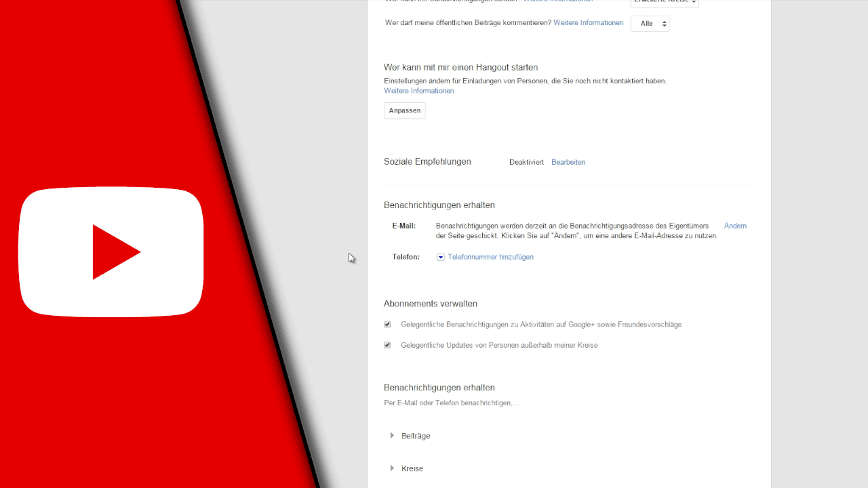Disable updates from people outside my Kreise

click(387, 345)
